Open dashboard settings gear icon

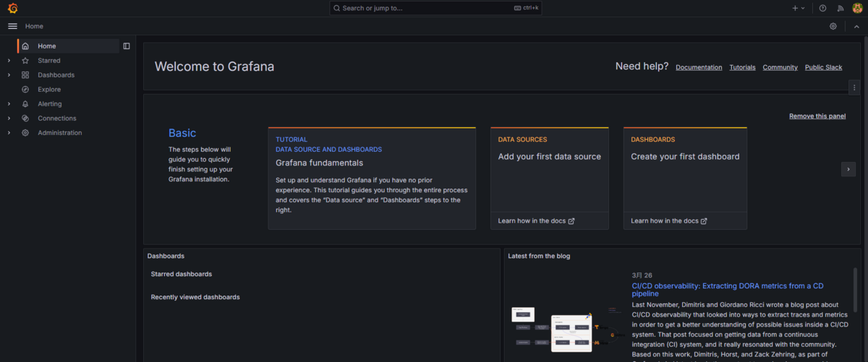(833, 26)
